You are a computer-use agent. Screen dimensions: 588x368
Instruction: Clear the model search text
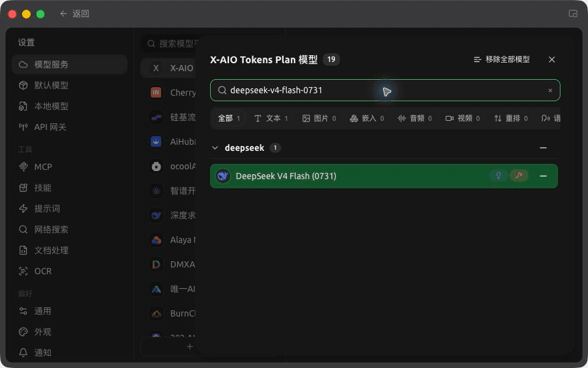(550, 91)
